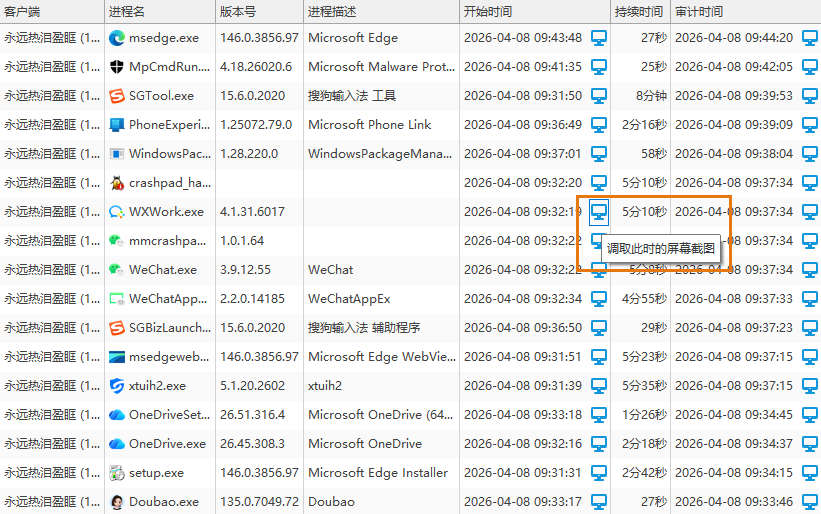Image resolution: width=821 pixels, height=514 pixels.
Task: Open screenshot icon at setup.exe audit time
Action: point(811,473)
